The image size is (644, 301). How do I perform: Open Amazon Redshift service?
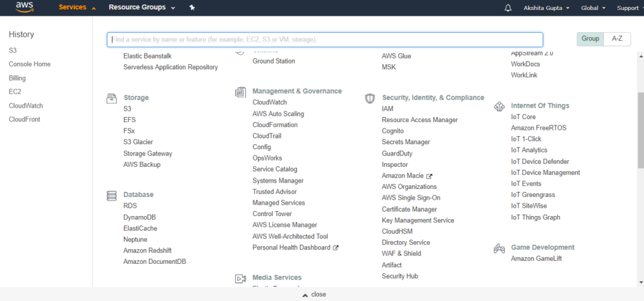click(147, 251)
